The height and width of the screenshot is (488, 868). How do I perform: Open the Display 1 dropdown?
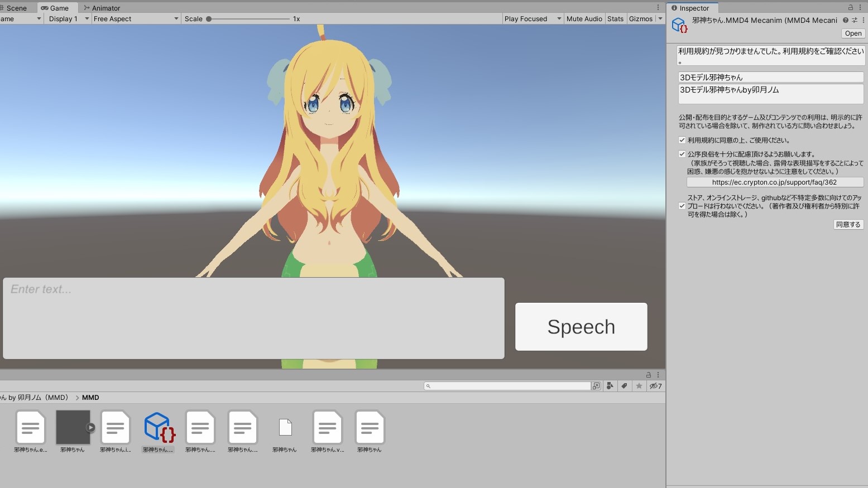pos(68,18)
